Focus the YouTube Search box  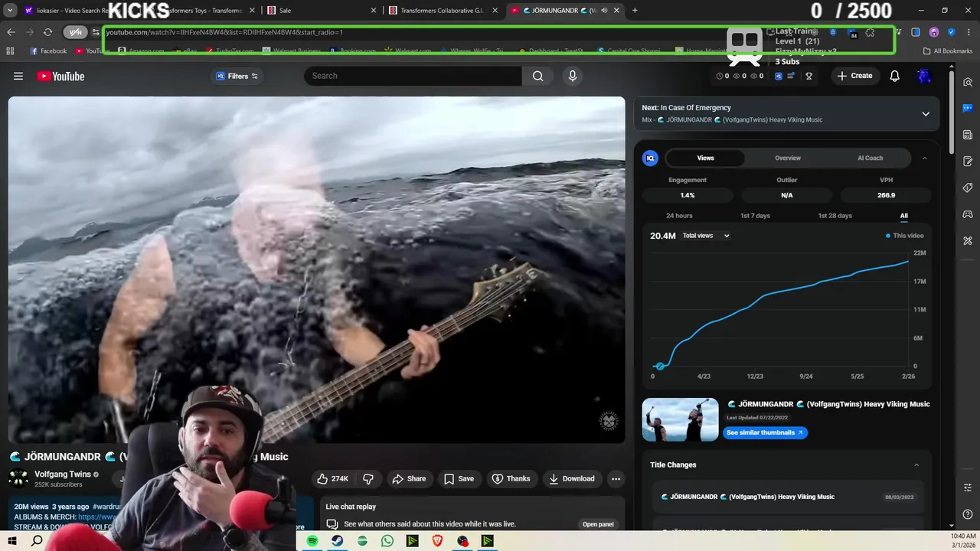pos(413,76)
